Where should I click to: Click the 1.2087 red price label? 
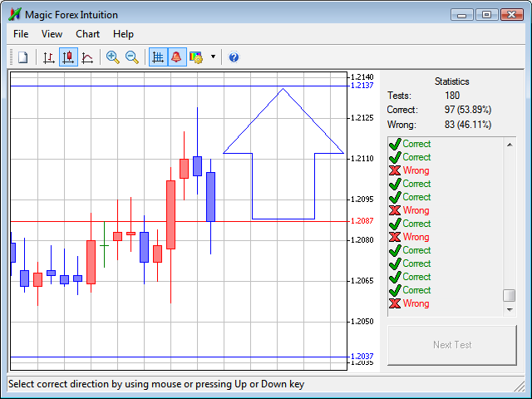pyautogui.click(x=362, y=221)
